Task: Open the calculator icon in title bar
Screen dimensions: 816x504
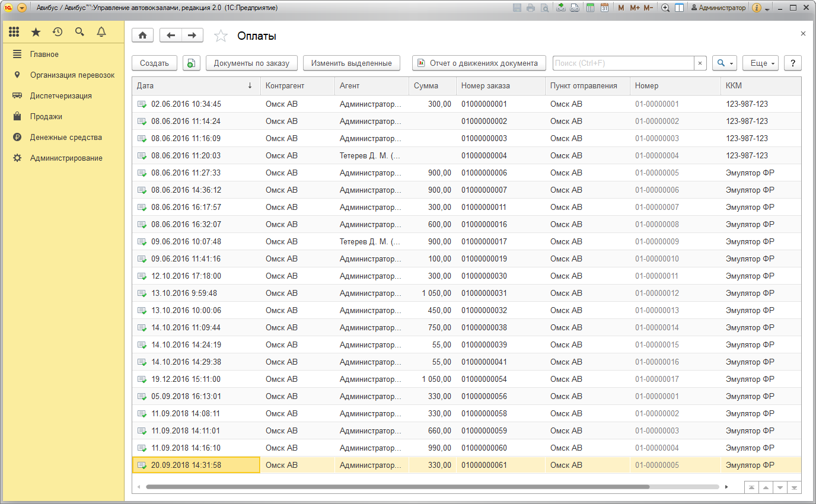Action: [590, 8]
